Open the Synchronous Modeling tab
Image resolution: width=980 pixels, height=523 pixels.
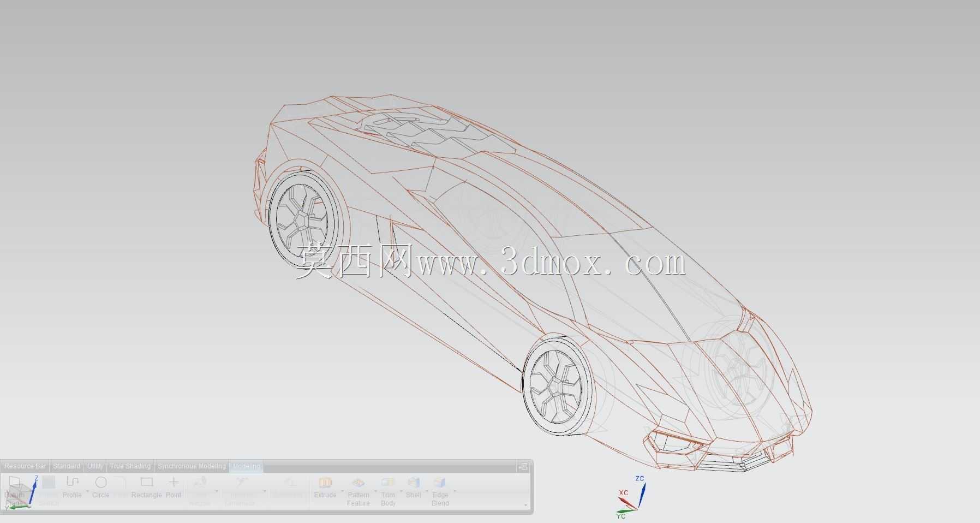pos(192,466)
